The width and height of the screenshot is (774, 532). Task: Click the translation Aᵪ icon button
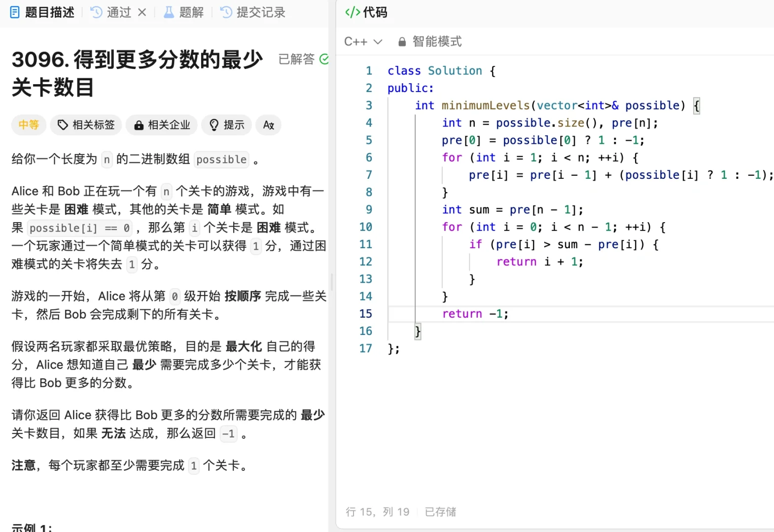click(269, 125)
